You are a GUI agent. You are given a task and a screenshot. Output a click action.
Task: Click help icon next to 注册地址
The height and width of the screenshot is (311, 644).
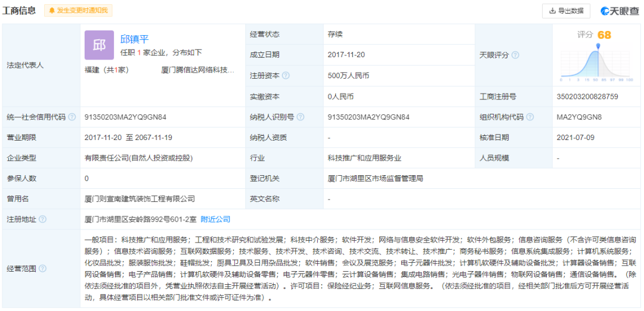click(x=42, y=219)
